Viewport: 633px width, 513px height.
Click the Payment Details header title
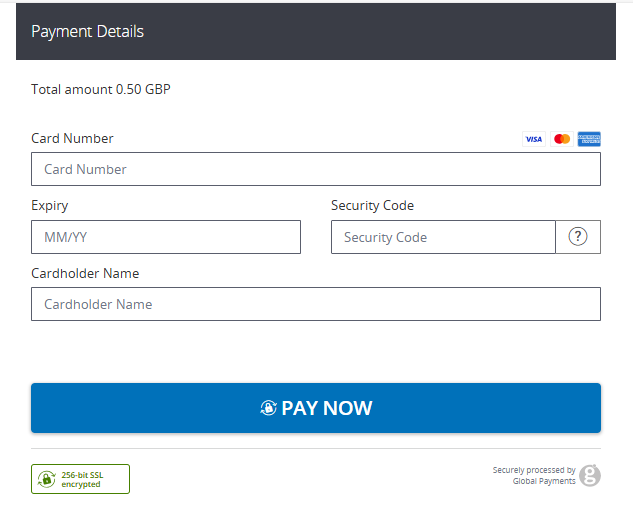87,31
